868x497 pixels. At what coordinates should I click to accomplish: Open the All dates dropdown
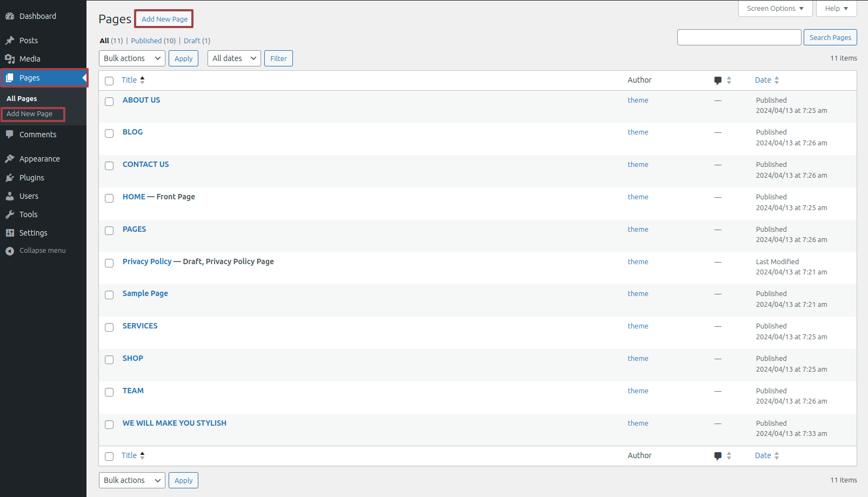click(234, 58)
